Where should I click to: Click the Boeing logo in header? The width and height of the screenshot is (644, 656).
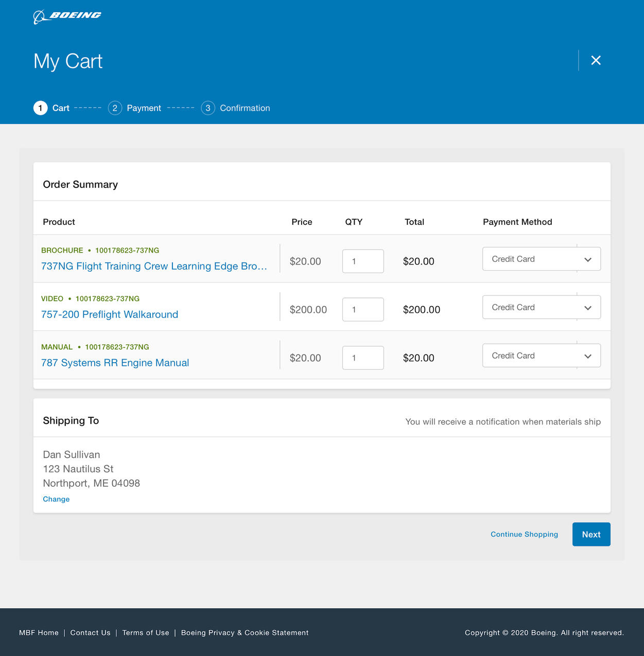point(67,16)
